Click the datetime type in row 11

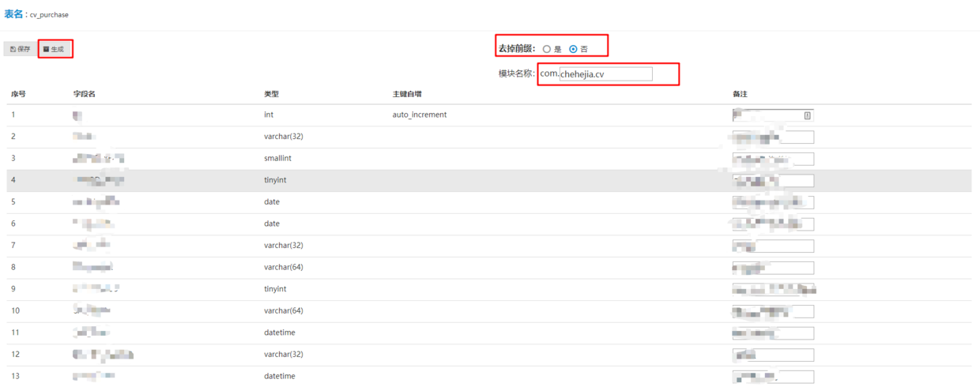280,333
